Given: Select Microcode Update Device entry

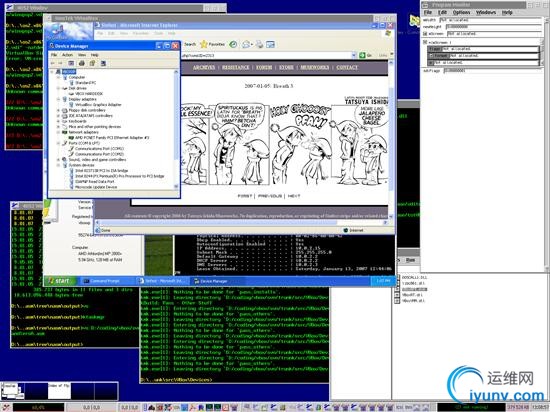Looking at the screenshot, I should (96, 187).
